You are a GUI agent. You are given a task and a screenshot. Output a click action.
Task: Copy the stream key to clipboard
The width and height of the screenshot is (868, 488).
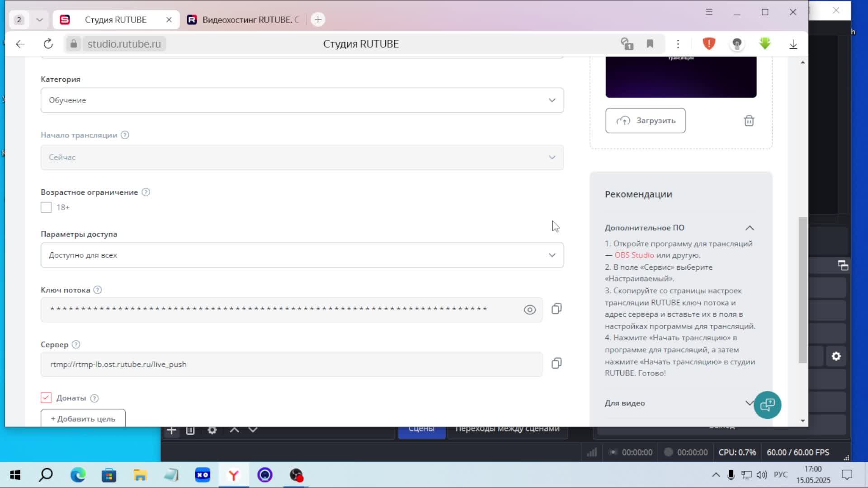[x=557, y=309]
